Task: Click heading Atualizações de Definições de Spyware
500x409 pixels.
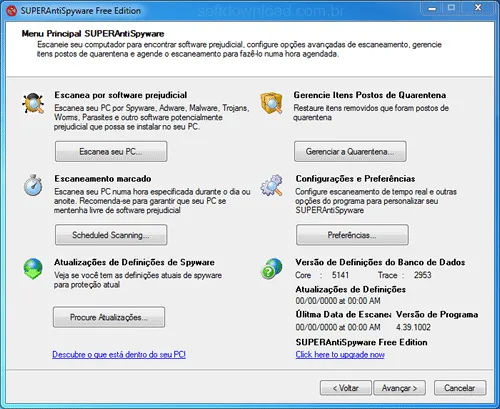Action: 134,262
